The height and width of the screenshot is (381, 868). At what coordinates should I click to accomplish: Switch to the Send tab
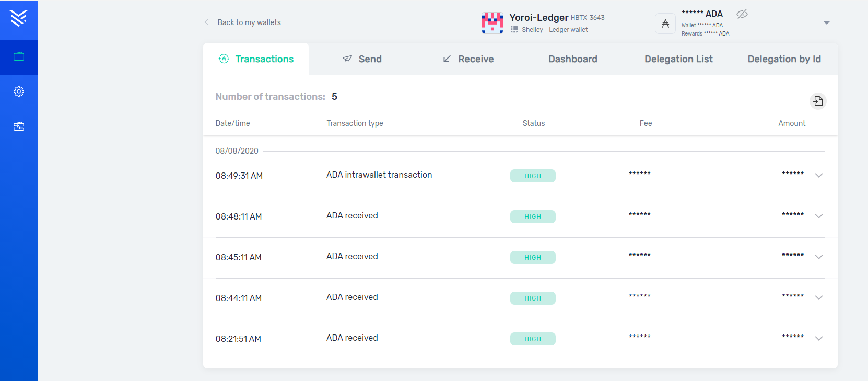(x=362, y=59)
